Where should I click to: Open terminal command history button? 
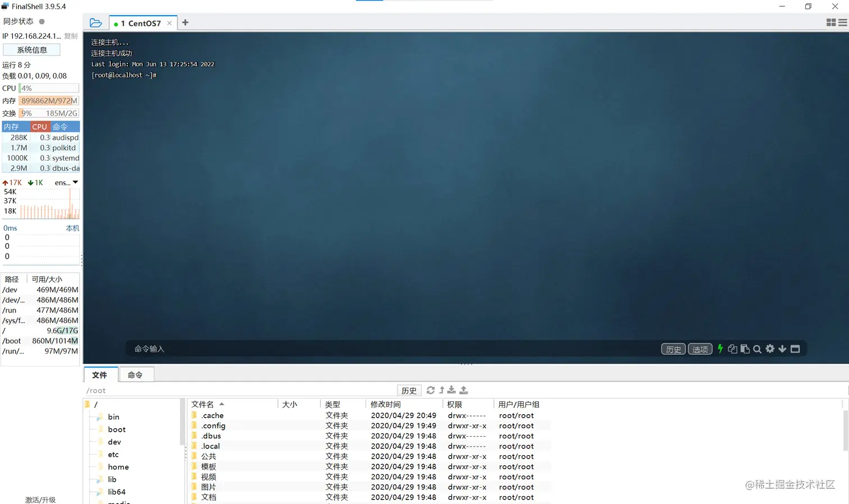pos(673,349)
